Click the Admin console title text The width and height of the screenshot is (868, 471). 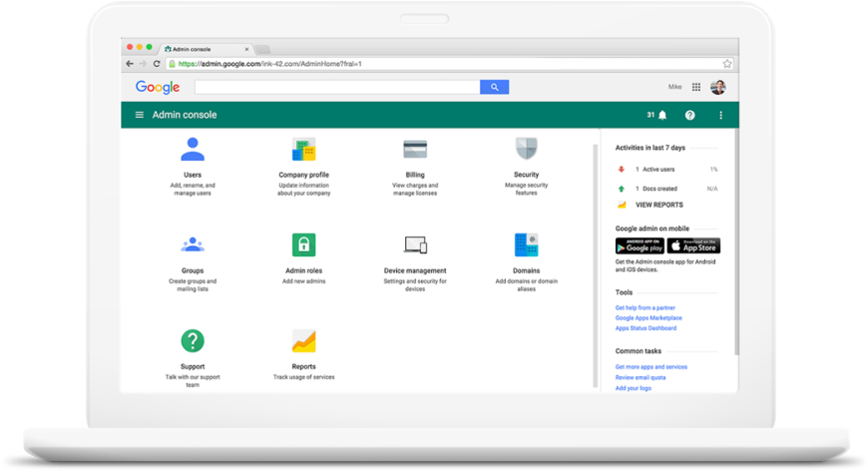pyautogui.click(x=185, y=115)
